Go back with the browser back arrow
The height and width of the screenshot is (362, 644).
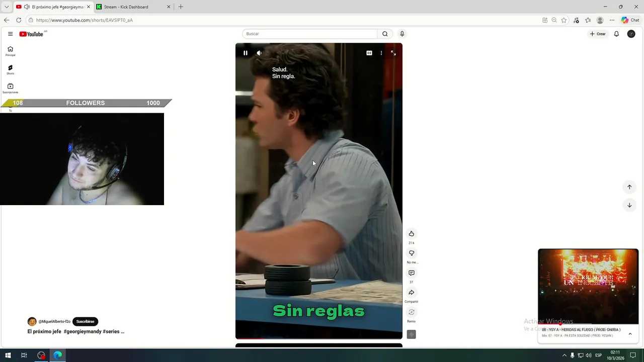(x=7, y=20)
